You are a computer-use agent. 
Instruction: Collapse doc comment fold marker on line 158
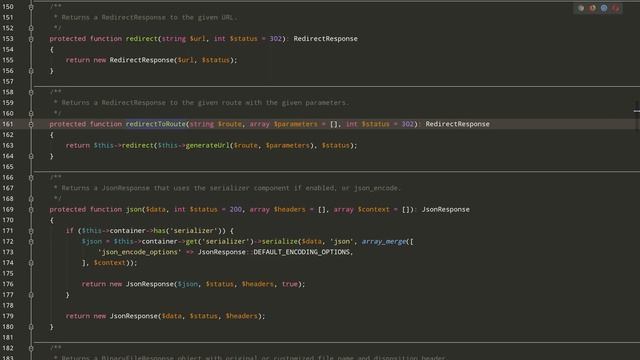click(31, 92)
